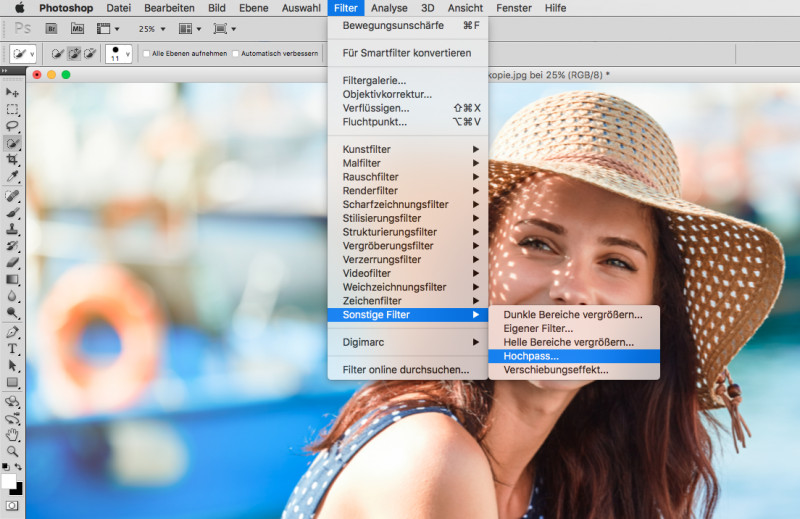This screenshot has height=519, width=800.
Task: Select the Rectangle shape tool
Action: coord(12,383)
